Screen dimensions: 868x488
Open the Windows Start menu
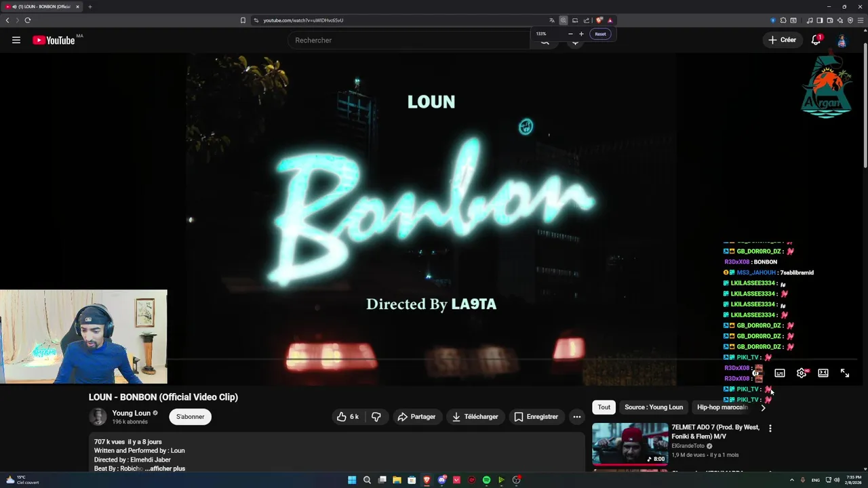(x=352, y=480)
